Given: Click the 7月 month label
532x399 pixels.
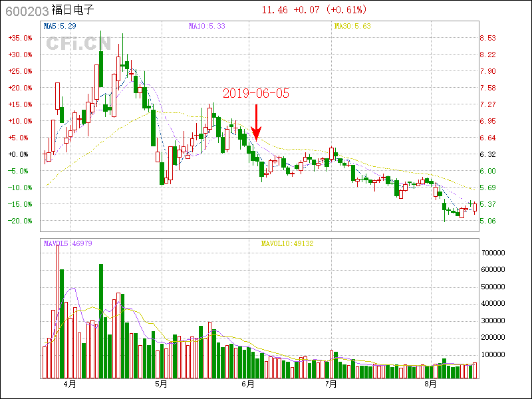Looking at the screenshot, I should [331, 384].
